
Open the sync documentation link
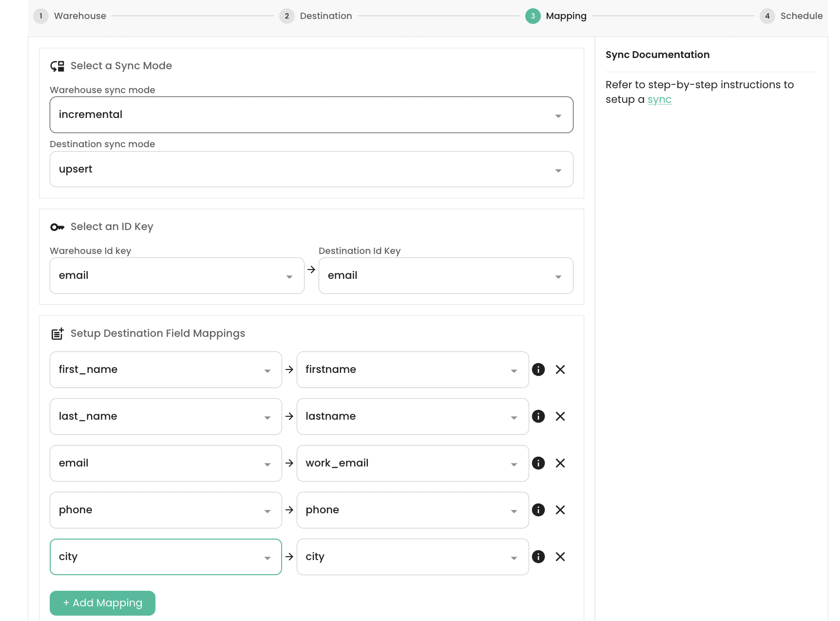(x=660, y=99)
